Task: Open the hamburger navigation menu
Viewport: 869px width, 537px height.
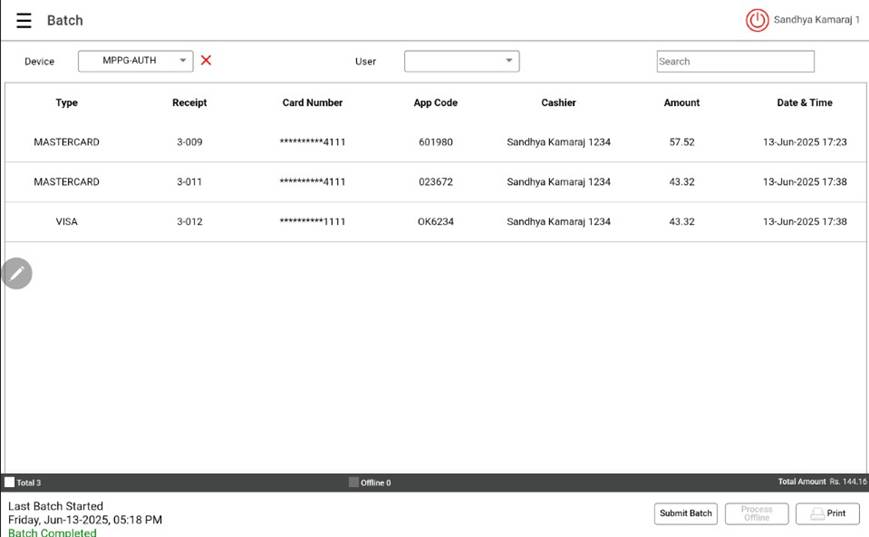Action: [x=24, y=20]
